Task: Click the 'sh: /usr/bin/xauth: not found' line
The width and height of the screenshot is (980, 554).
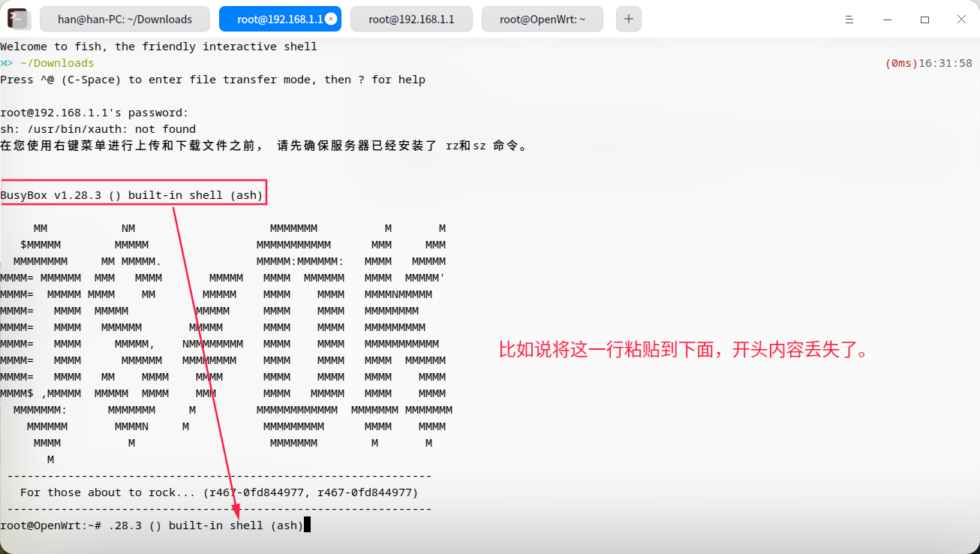Action: click(x=98, y=129)
